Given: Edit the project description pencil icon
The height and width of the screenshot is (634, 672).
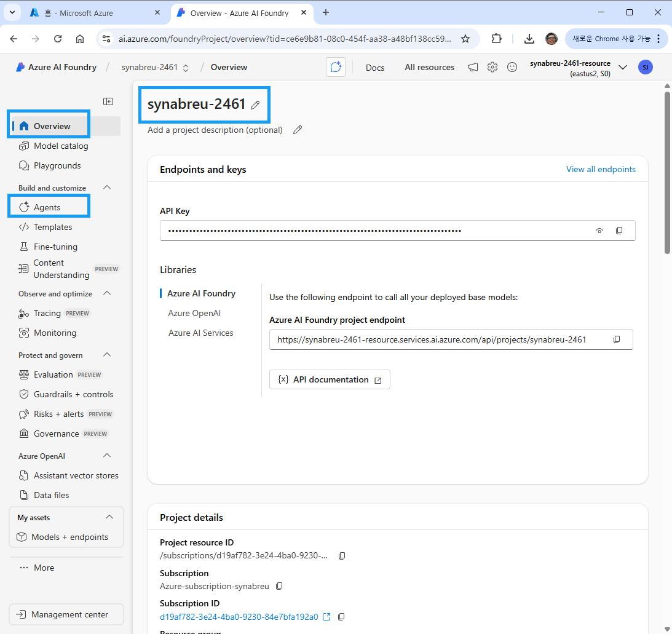Looking at the screenshot, I should [x=298, y=130].
